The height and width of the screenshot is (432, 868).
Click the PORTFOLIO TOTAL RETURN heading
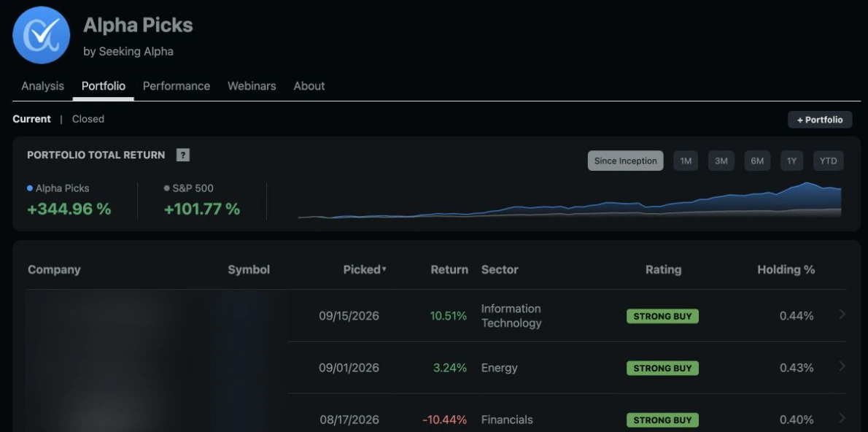[x=96, y=155]
